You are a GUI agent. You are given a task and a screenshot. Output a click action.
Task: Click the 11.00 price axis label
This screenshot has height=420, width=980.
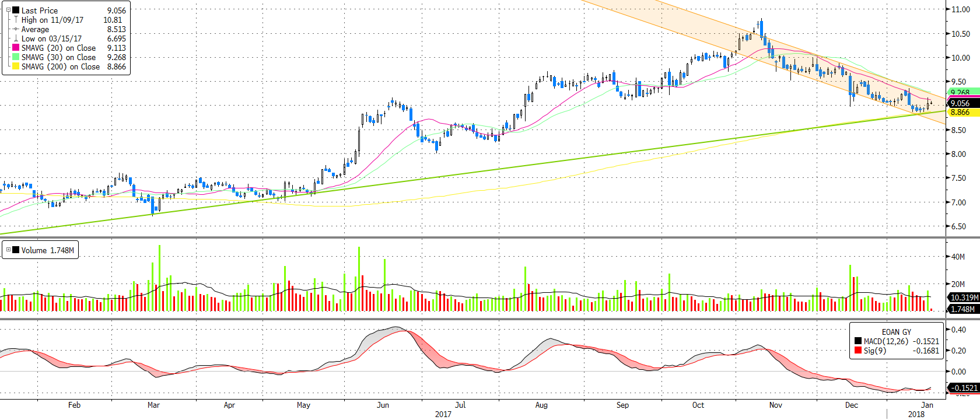(961, 9)
